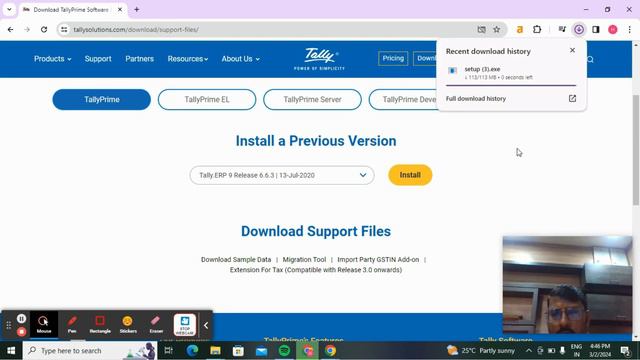Select the Eraser tool in recorder

156,325
